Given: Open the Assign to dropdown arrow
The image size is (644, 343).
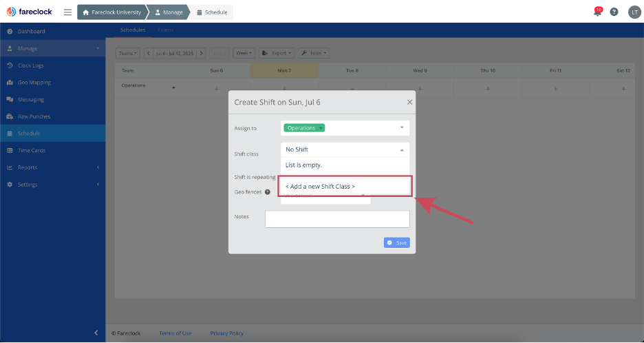Looking at the screenshot, I should pyautogui.click(x=402, y=127).
